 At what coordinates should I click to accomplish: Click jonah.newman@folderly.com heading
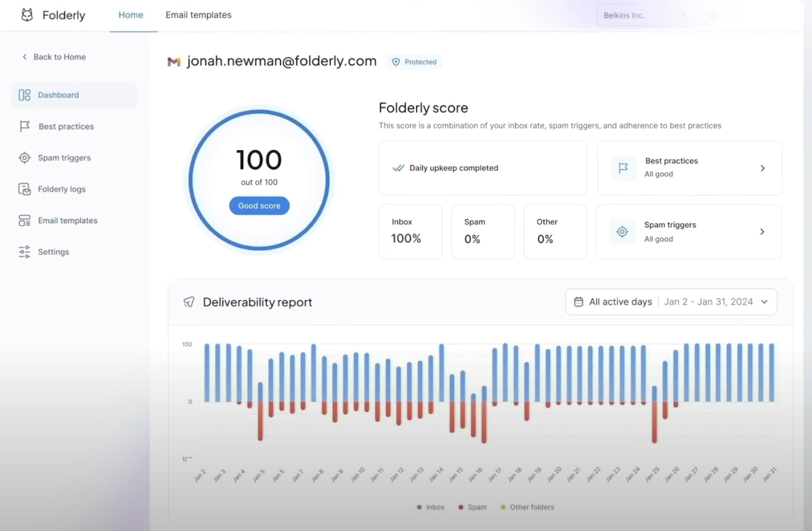(x=282, y=61)
